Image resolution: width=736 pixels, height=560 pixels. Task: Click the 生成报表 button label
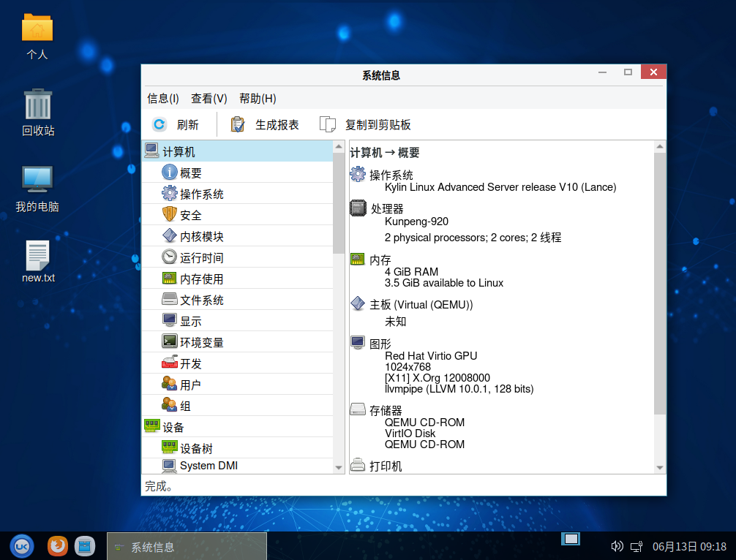coord(277,125)
